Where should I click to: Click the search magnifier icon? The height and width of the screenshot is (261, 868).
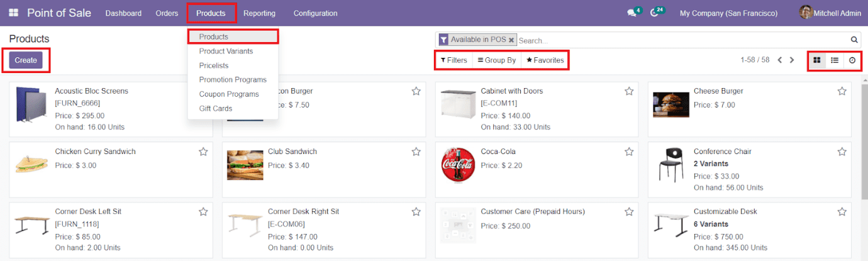click(x=855, y=40)
